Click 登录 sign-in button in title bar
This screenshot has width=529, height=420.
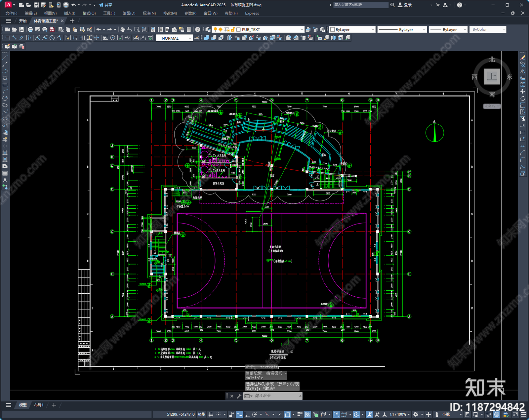(405, 5)
